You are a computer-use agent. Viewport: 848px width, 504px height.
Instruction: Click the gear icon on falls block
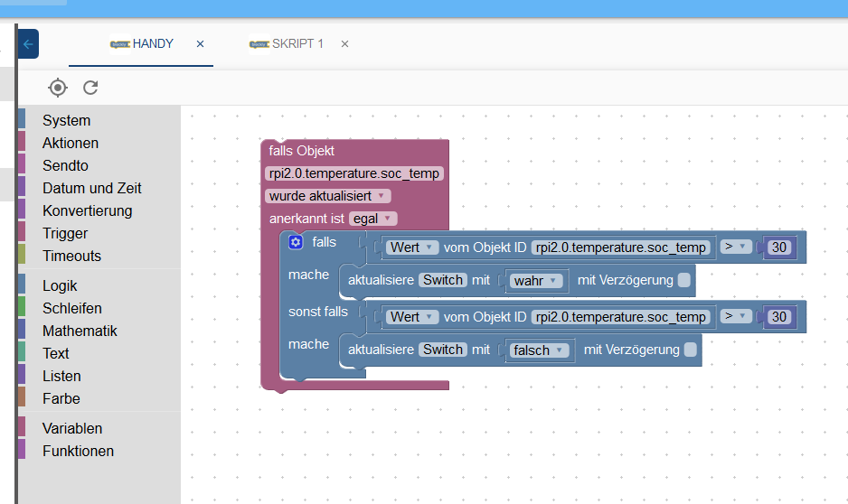(296, 242)
